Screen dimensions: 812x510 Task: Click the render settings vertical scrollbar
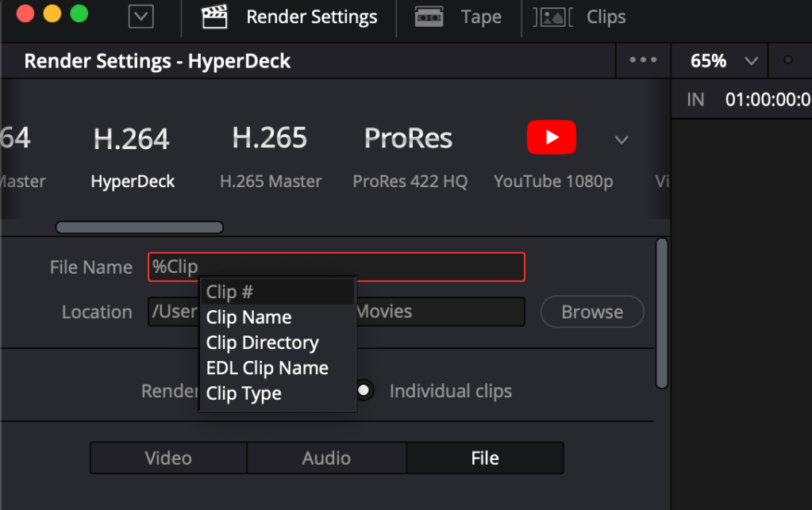tap(662, 313)
